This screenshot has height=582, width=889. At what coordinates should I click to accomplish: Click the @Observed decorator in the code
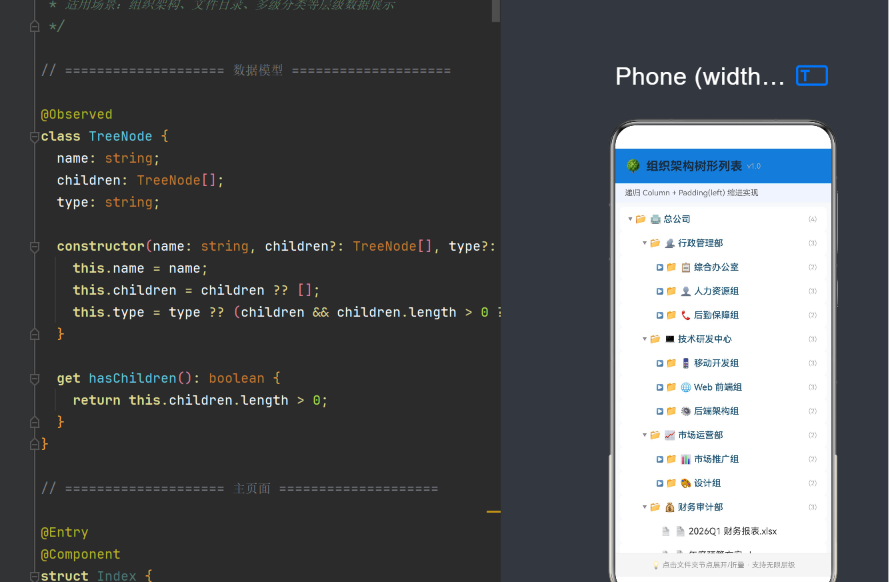77,114
